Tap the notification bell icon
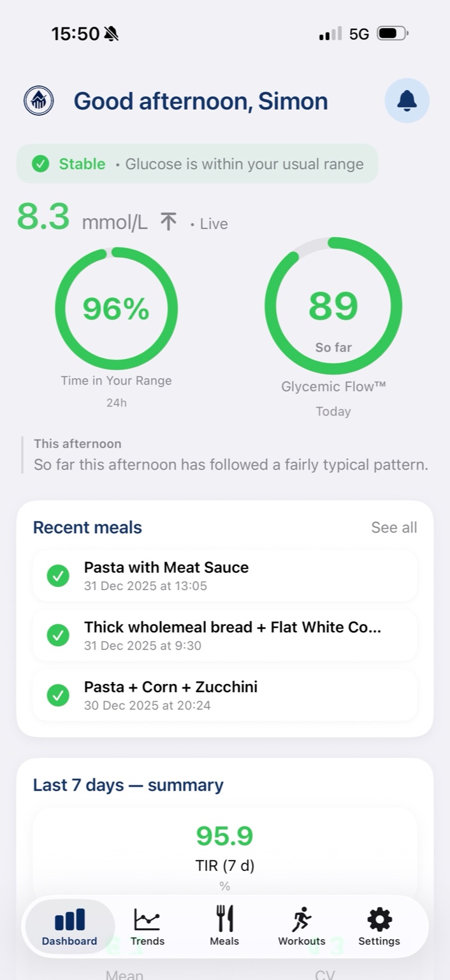The height and width of the screenshot is (980, 450). click(407, 100)
